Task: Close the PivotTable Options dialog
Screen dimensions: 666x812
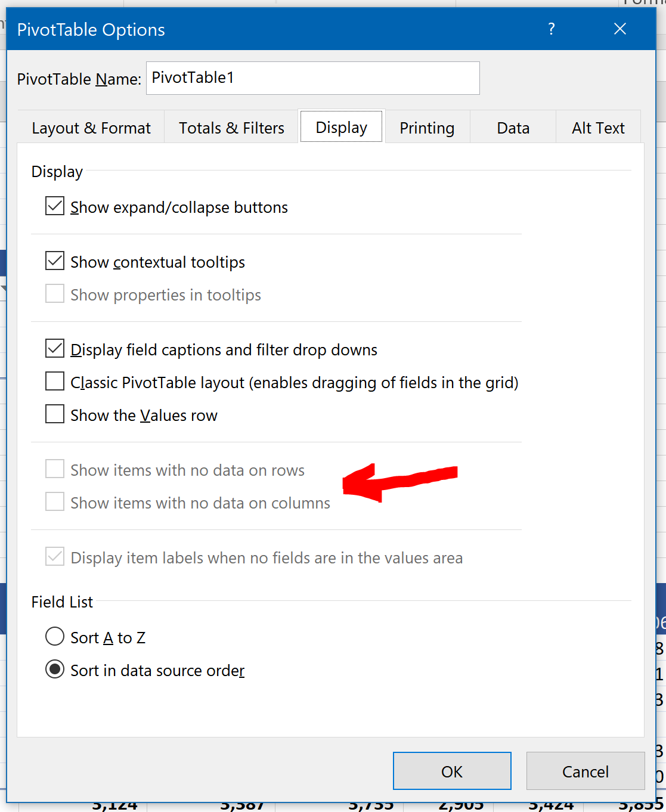Action: (620, 29)
